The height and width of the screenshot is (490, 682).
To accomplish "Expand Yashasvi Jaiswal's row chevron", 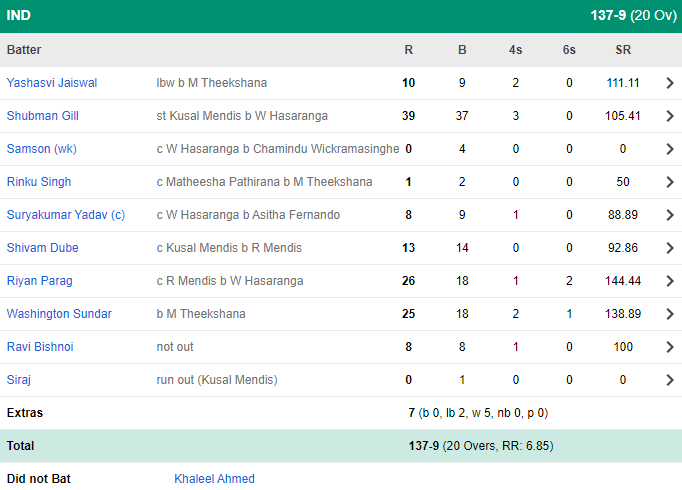I will [x=670, y=83].
